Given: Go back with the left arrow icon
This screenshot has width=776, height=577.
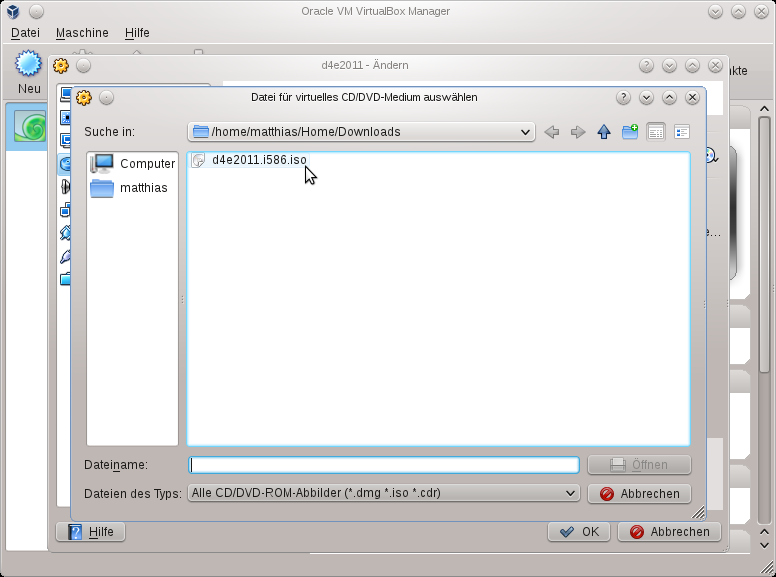Looking at the screenshot, I should click(x=551, y=132).
